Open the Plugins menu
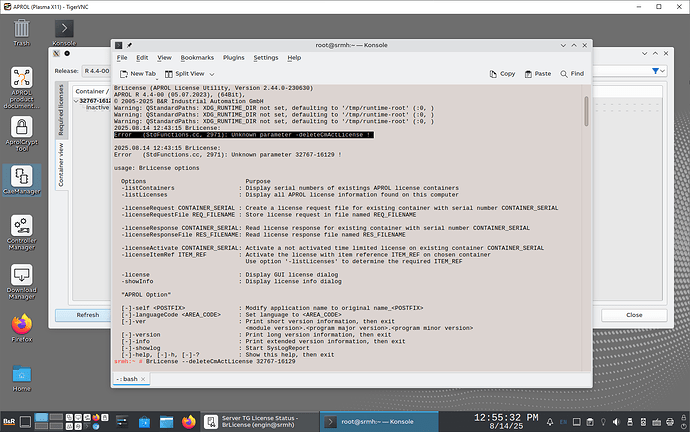 [234, 58]
